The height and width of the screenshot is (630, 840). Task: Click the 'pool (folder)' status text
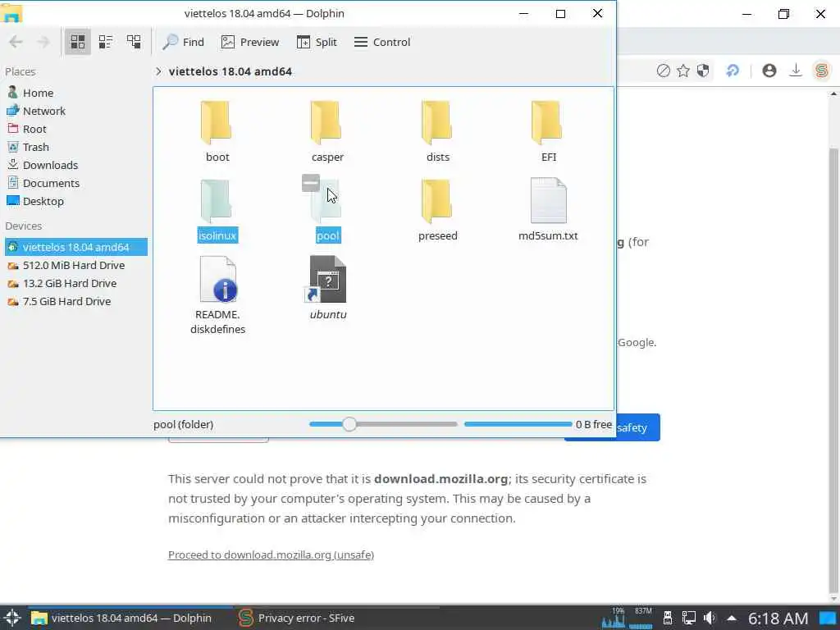pos(183,424)
